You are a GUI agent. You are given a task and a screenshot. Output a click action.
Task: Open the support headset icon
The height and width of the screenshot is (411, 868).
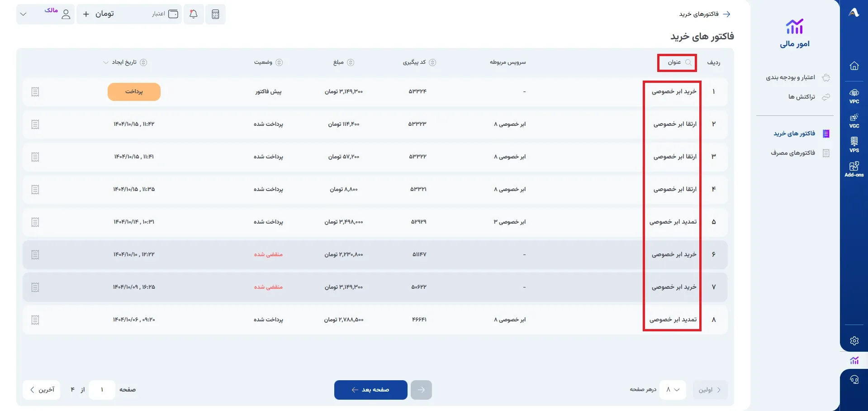click(854, 380)
